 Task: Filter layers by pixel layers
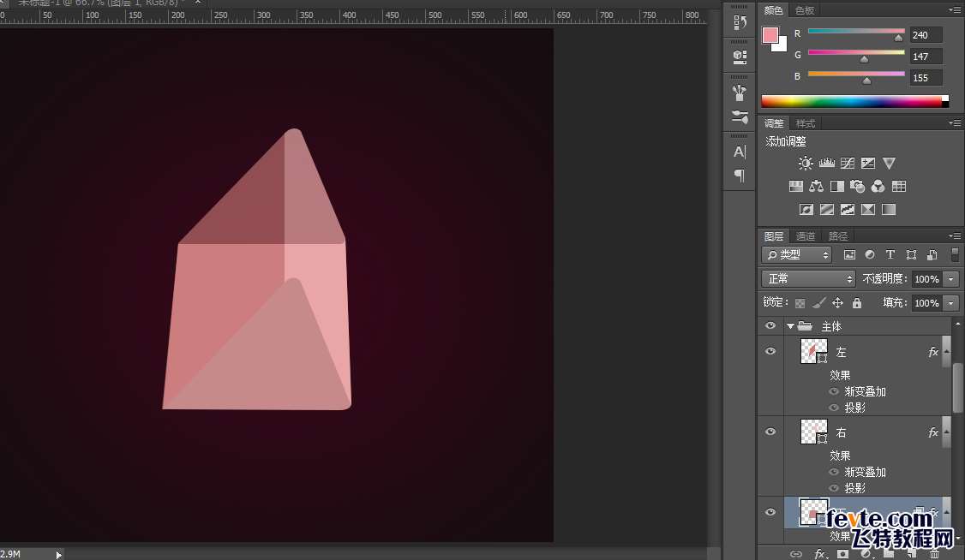point(849,254)
